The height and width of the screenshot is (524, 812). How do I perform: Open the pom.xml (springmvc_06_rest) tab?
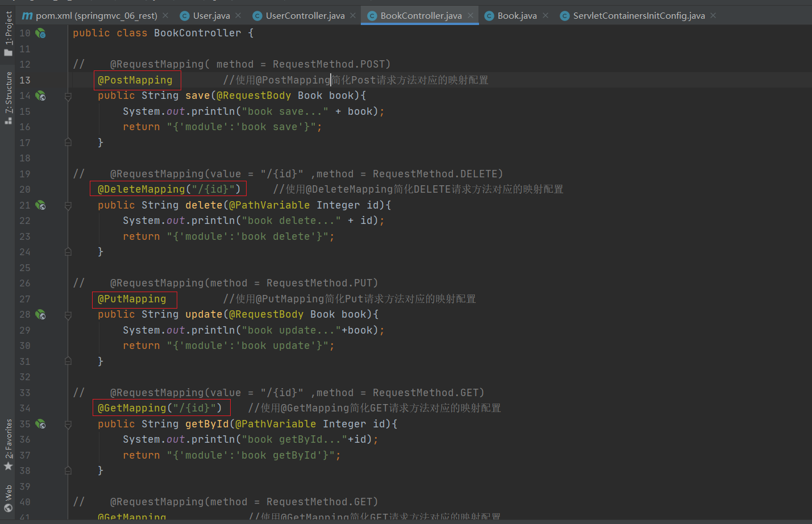[90, 15]
